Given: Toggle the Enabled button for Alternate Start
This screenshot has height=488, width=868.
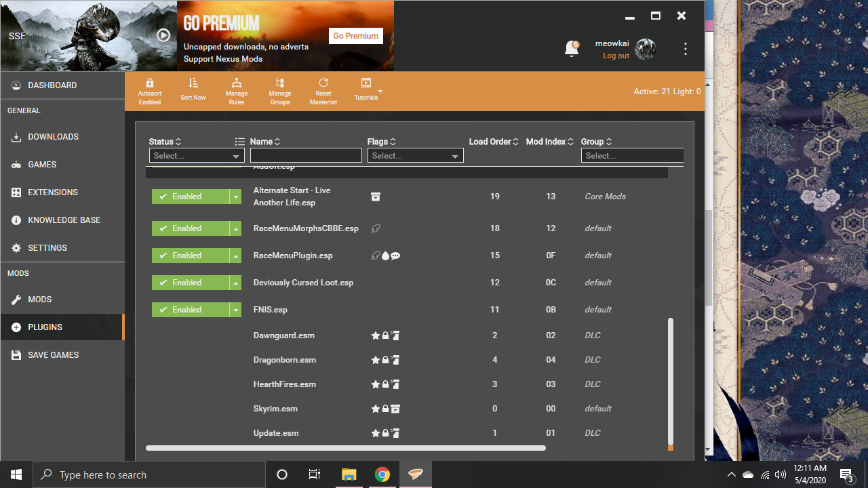Looking at the screenshot, I should tap(191, 197).
